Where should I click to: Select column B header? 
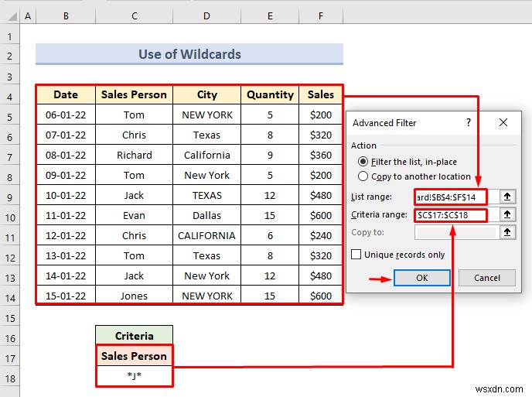(66, 16)
